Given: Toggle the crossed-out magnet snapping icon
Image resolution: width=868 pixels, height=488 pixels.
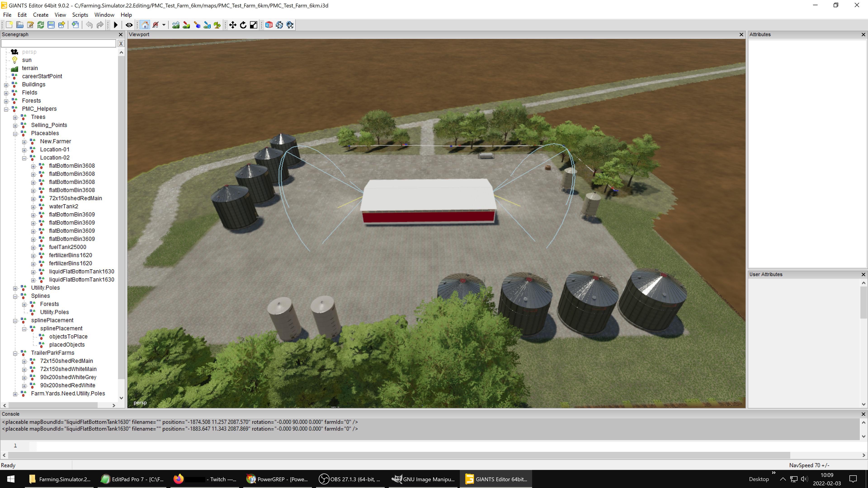Looking at the screenshot, I should point(156,25).
